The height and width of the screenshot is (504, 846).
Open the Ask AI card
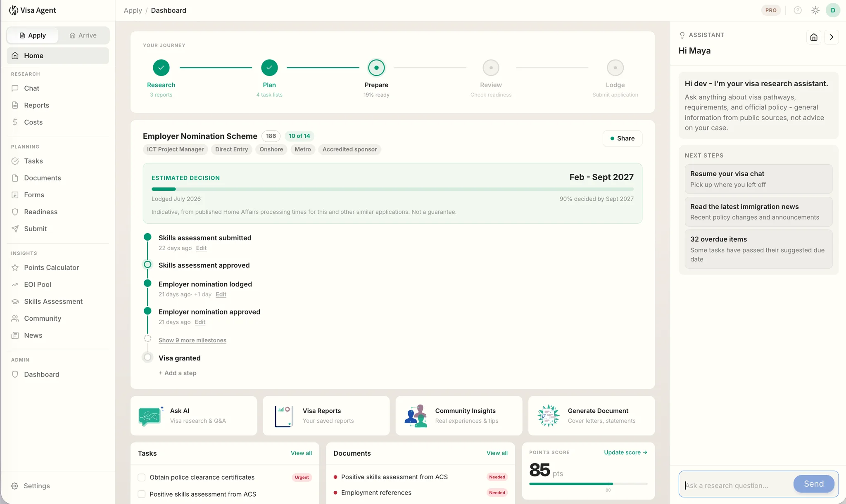194,416
